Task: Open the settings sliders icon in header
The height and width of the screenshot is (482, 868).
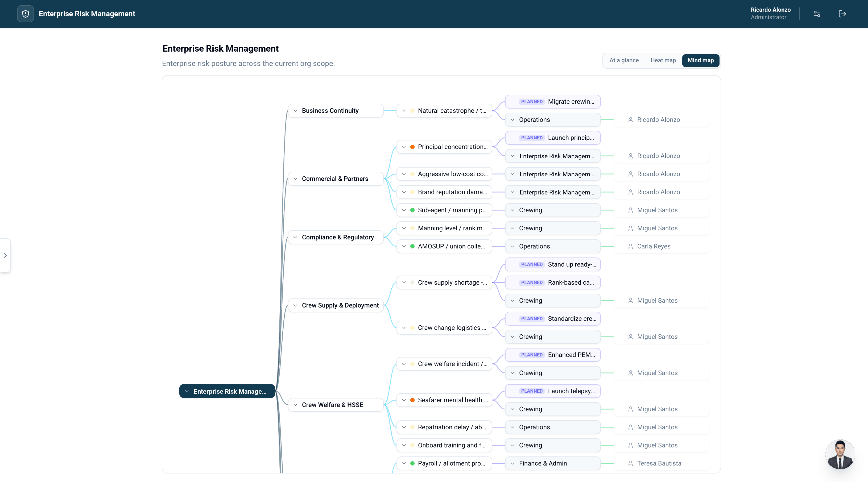Action: [817, 14]
